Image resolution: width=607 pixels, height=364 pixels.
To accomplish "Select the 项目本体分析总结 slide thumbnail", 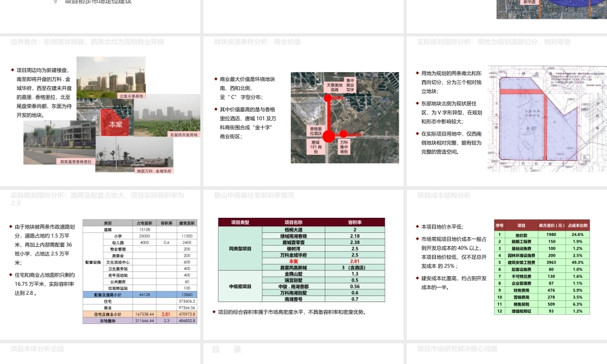I will 100,354.
